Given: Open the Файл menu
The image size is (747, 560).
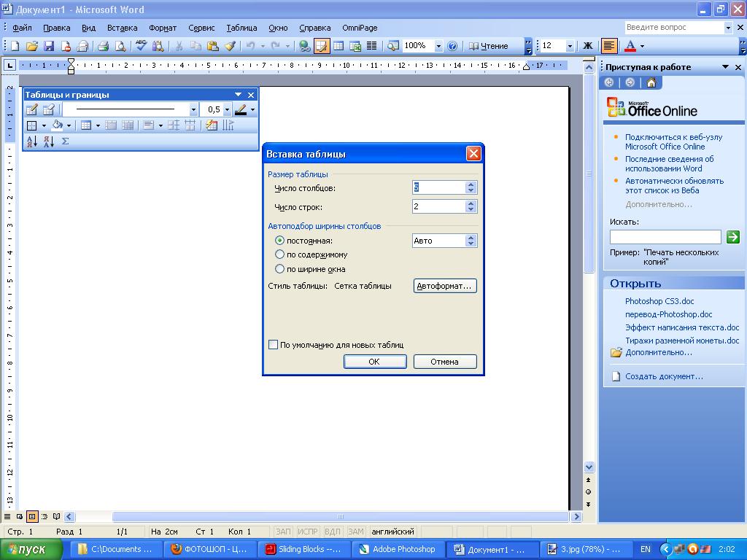Looking at the screenshot, I should (x=22, y=28).
